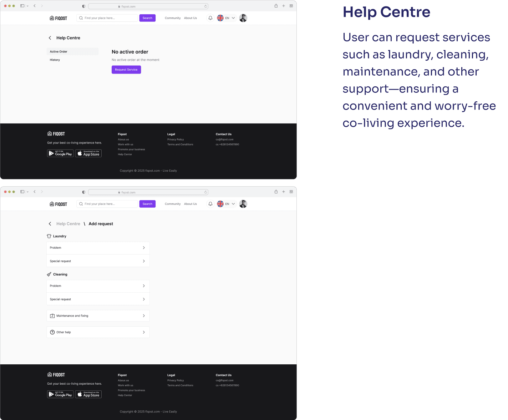
Task: Click the Find your place search field in top window
Action: [107, 18]
